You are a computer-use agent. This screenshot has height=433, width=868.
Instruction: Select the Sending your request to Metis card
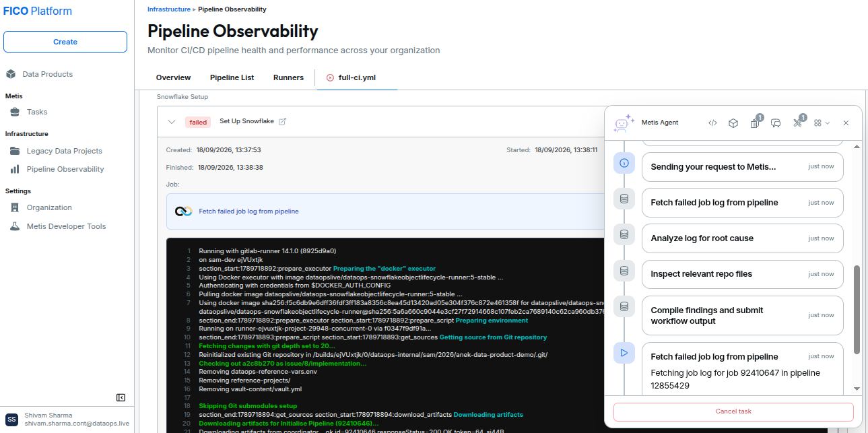click(742, 167)
